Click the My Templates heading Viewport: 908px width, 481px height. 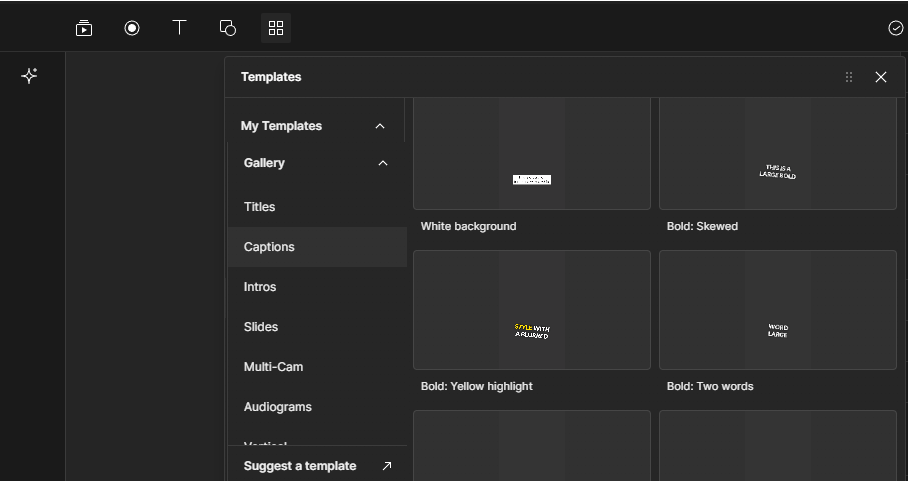[281, 126]
